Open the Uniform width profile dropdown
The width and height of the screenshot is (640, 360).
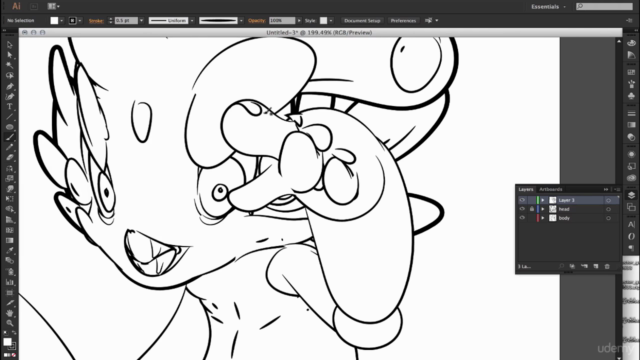[192, 20]
